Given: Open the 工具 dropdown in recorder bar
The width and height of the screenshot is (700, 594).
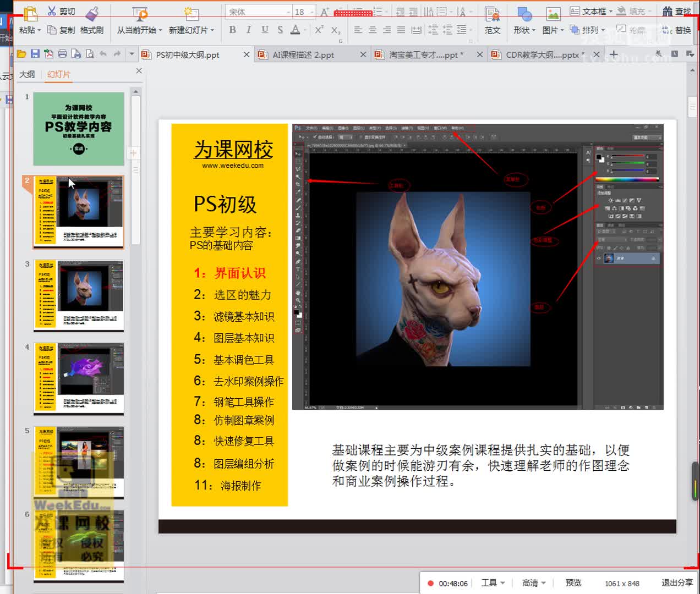Looking at the screenshot, I should coord(493,583).
